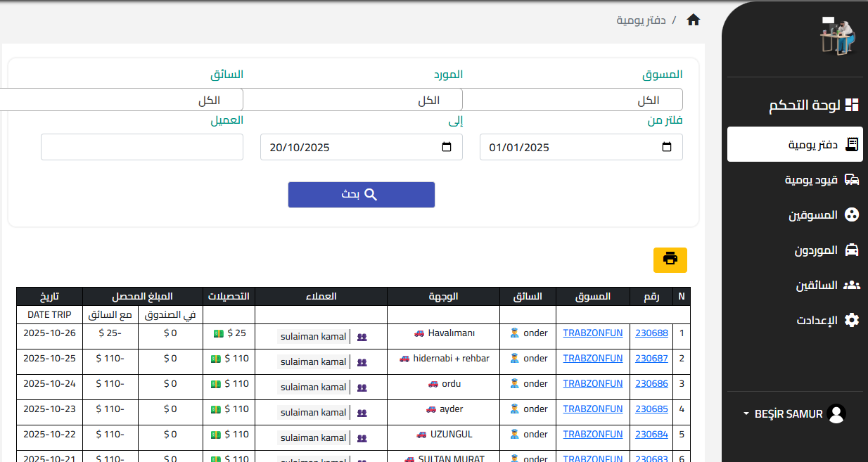Click the user avatar icon beside BEŞİR SAMUR
This screenshot has height=462, width=868.
[x=836, y=414]
